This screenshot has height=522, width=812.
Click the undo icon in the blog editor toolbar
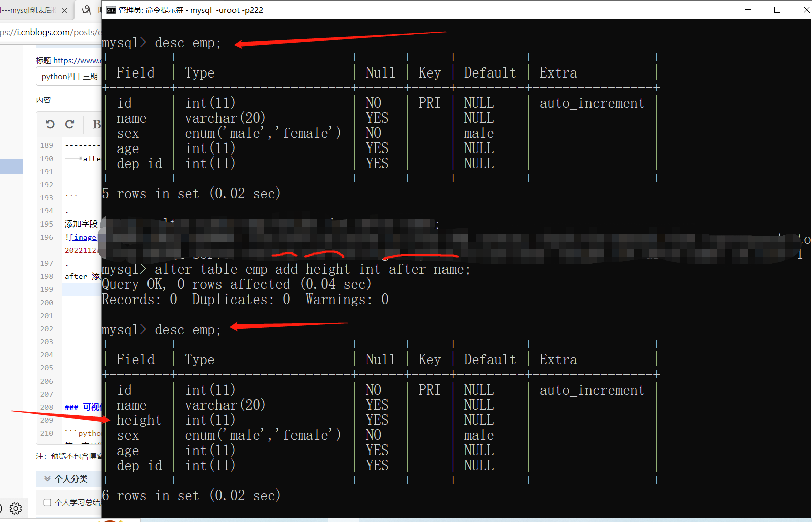point(50,124)
